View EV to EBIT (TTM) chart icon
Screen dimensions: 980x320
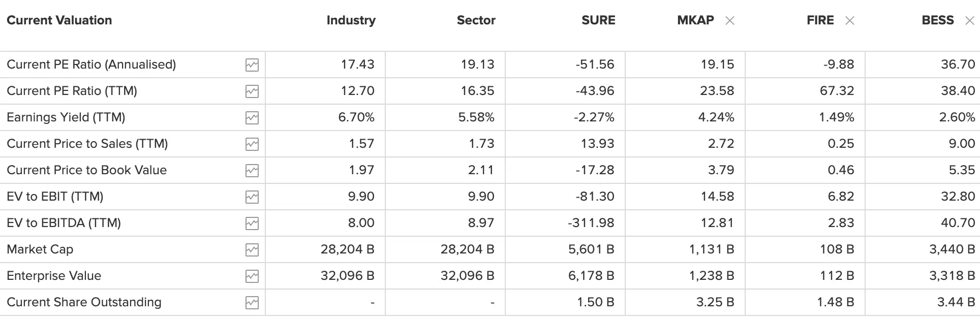click(252, 197)
